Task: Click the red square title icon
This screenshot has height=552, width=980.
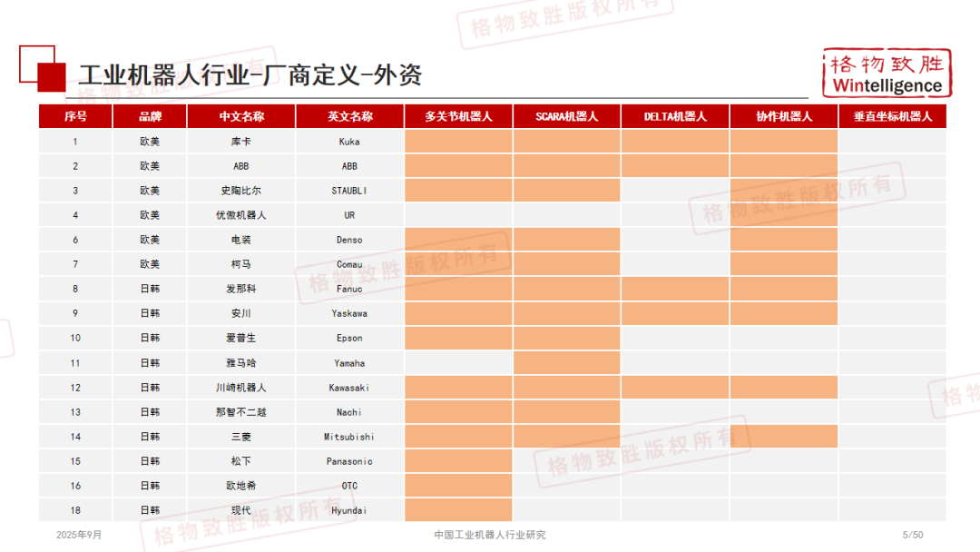Action: click(43, 68)
